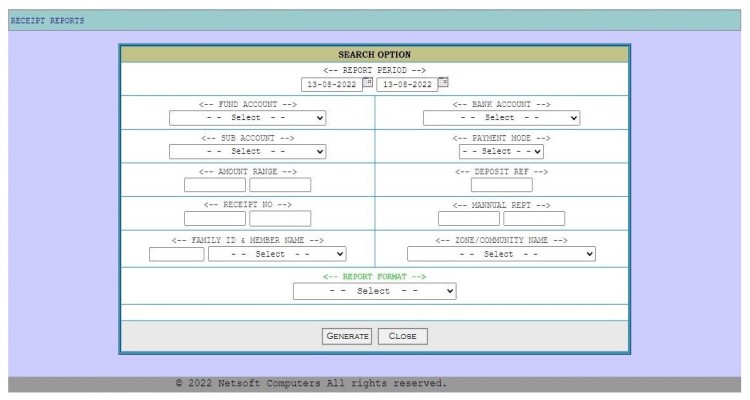The width and height of the screenshot is (750, 400).
Task: Open the Bank Account dropdown
Action: (501, 118)
